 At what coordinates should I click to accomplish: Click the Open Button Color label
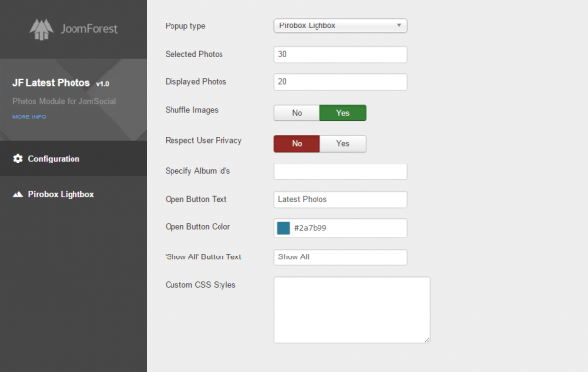click(198, 227)
